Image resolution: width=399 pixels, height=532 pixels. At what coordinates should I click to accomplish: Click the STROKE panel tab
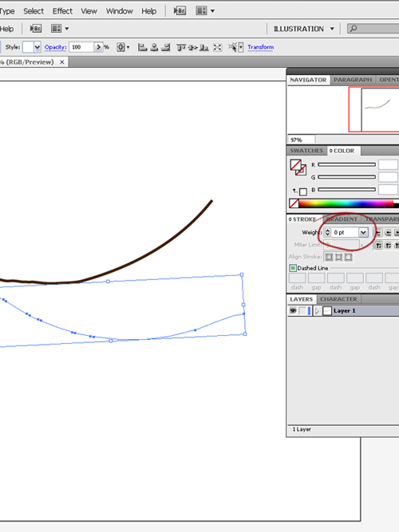(x=303, y=219)
